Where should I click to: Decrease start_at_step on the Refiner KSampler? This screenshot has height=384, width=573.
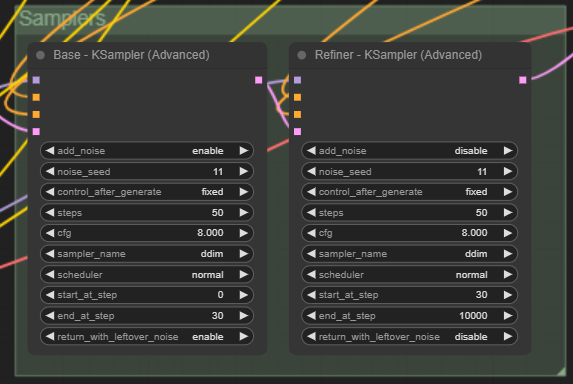tap(311, 295)
